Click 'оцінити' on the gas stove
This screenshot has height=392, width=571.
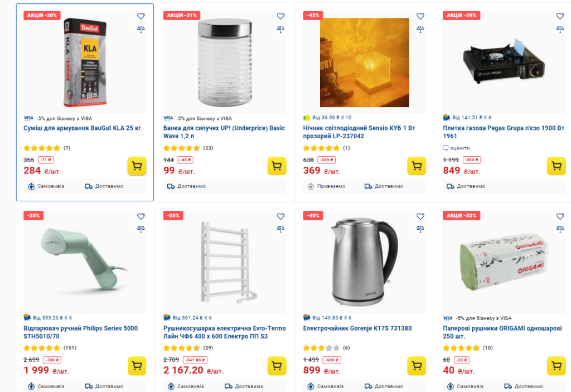click(460, 148)
